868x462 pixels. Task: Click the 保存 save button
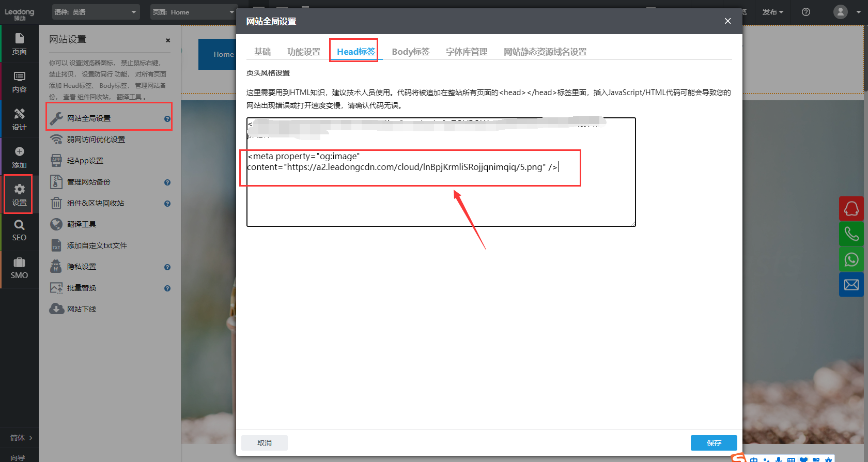[714, 443]
